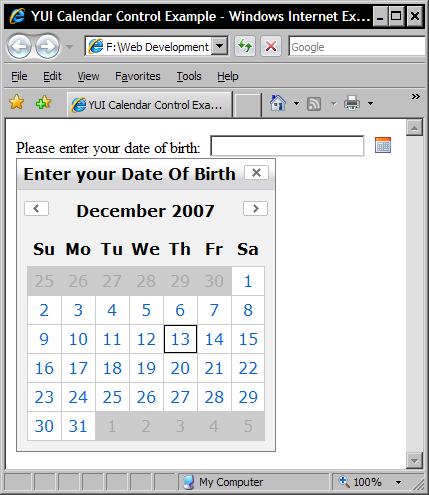Click the Home page house icon

point(278,103)
